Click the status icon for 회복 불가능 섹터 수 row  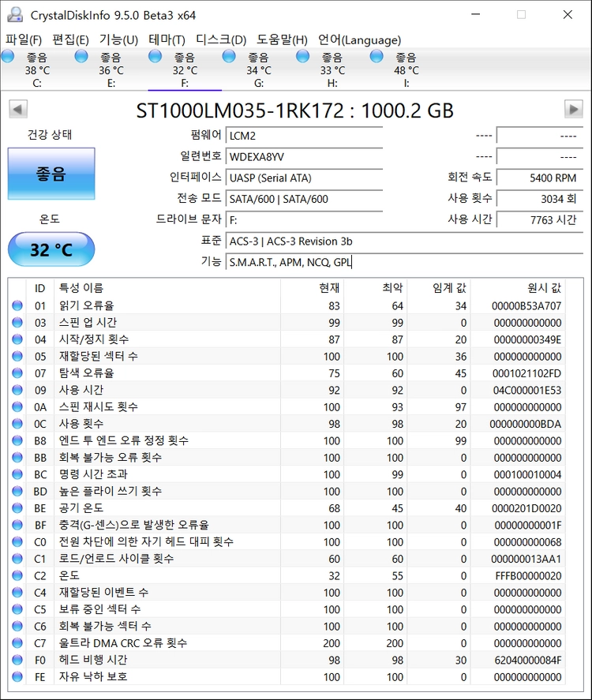17,627
